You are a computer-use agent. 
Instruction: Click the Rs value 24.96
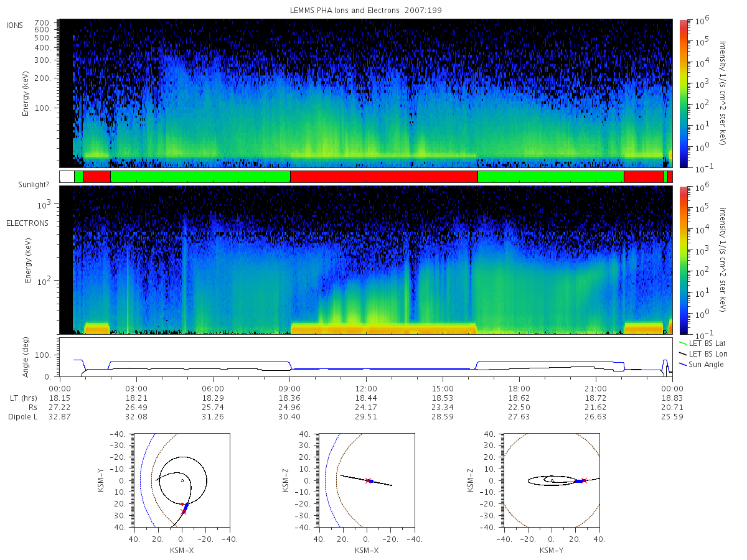click(x=289, y=406)
